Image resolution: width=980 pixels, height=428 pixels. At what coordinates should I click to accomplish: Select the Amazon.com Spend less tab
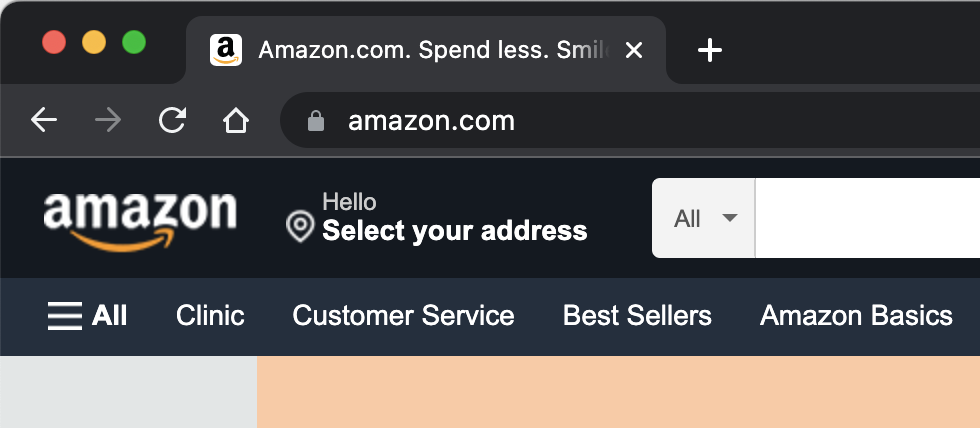click(426, 50)
